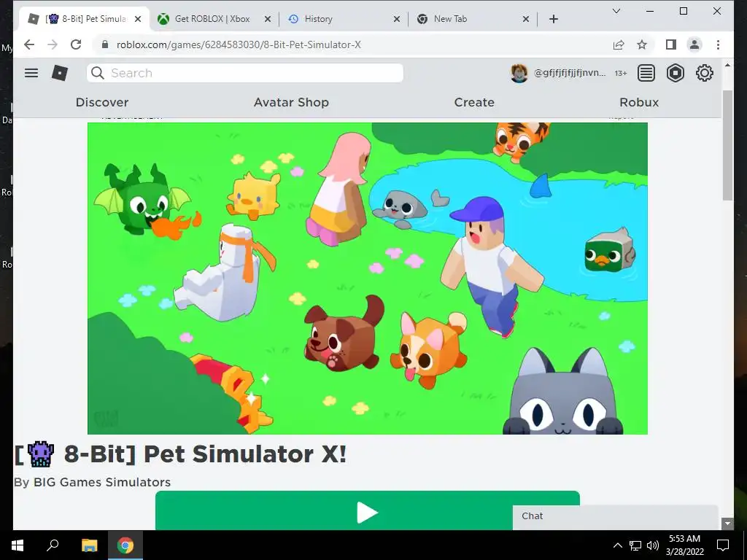
Task: Click the scrollbar up arrow
Action: click(727, 65)
